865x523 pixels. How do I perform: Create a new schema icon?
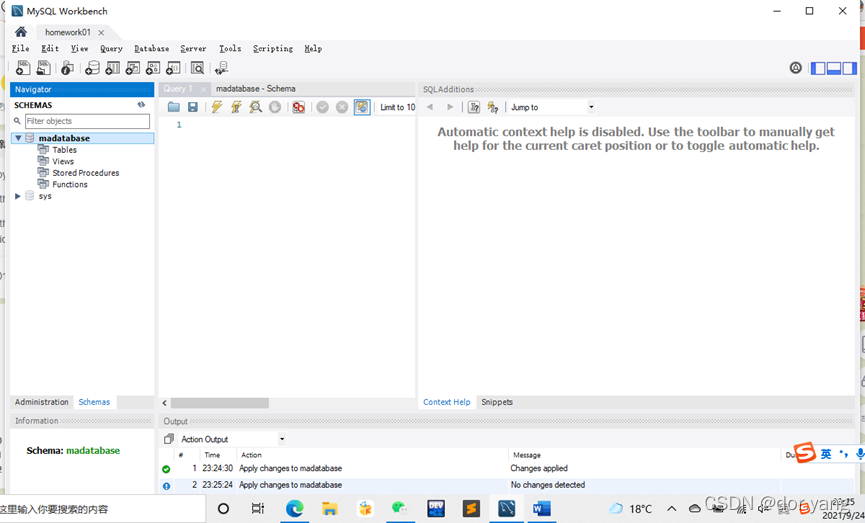coord(93,68)
